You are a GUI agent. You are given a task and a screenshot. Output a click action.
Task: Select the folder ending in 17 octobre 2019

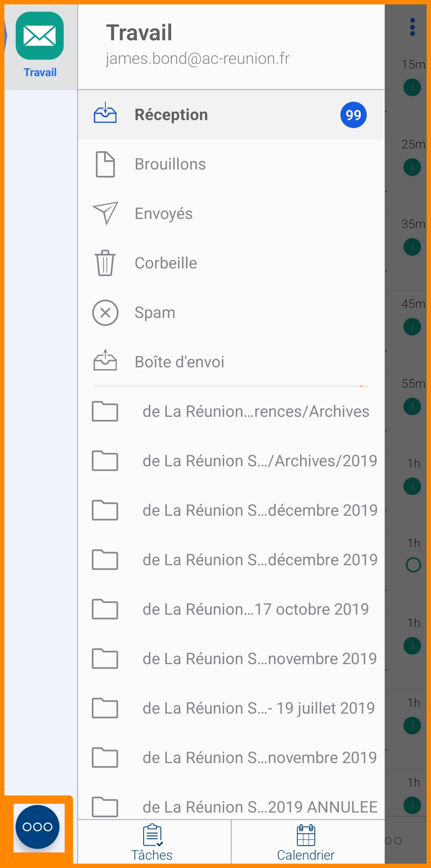point(256,610)
